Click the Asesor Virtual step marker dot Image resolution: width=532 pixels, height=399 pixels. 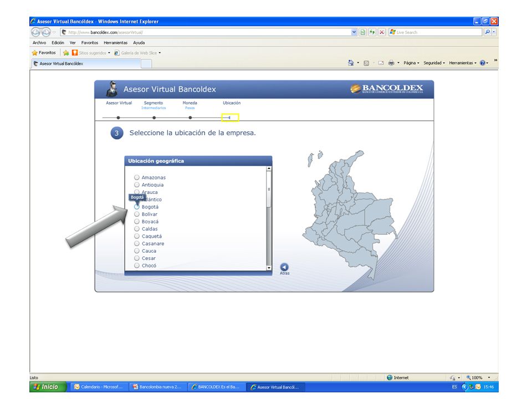(118, 117)
